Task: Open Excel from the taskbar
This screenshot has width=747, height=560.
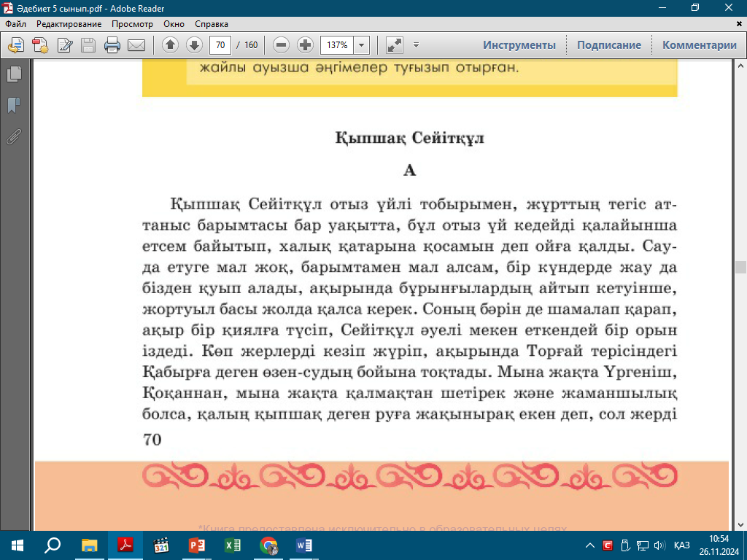Action: click(233, 545)
